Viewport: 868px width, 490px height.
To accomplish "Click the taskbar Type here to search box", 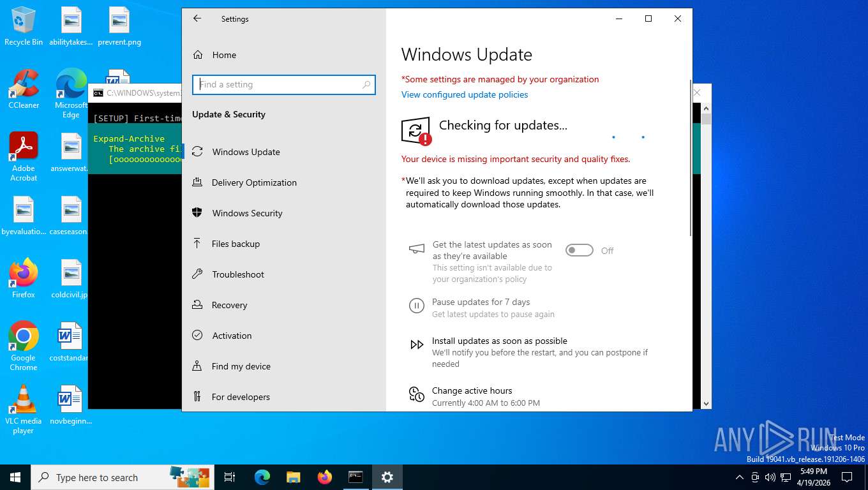I will click(x=121, y=477).
